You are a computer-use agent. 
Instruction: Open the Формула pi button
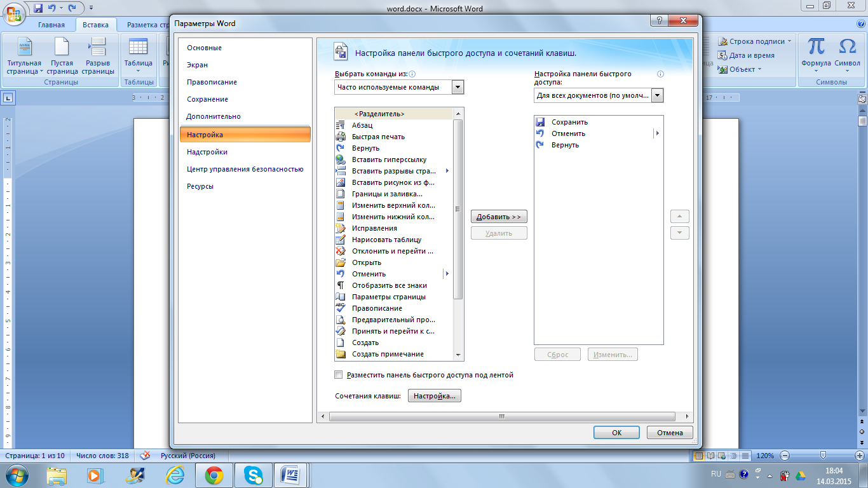click(x=816, y=53)
